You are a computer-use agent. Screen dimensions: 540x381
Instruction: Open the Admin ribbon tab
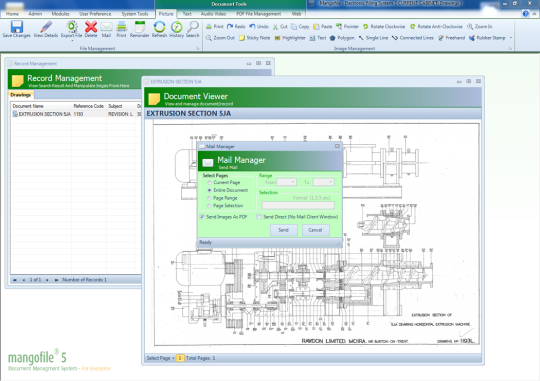pyautogui.click(x=35, y=14)
